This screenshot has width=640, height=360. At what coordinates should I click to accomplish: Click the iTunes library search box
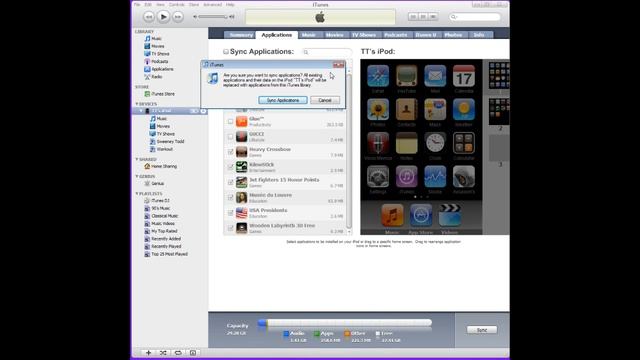[475, 17]
